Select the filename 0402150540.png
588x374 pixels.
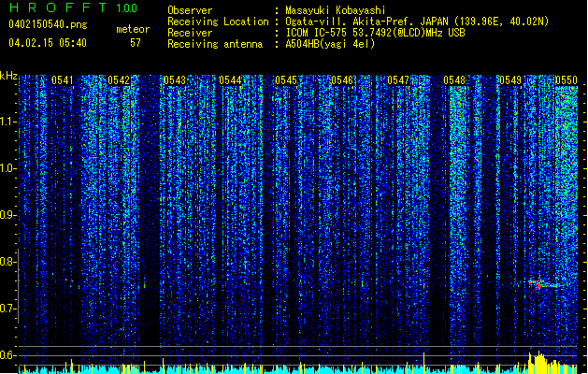pos(48,24)
